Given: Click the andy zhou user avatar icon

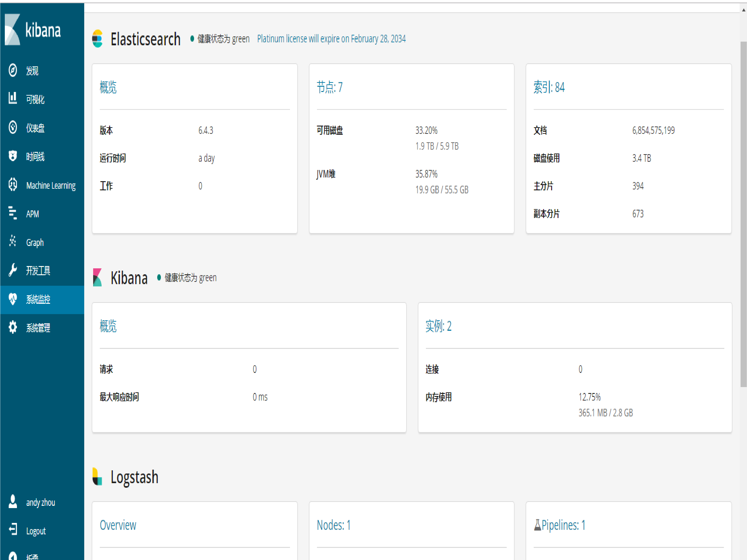Looking at the screenshot, I should (13, 502).
